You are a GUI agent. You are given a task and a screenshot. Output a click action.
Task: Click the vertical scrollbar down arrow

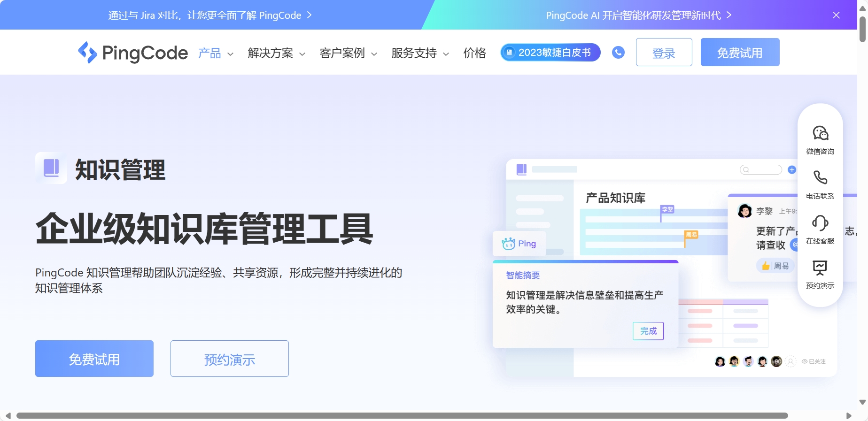[862, 402]
